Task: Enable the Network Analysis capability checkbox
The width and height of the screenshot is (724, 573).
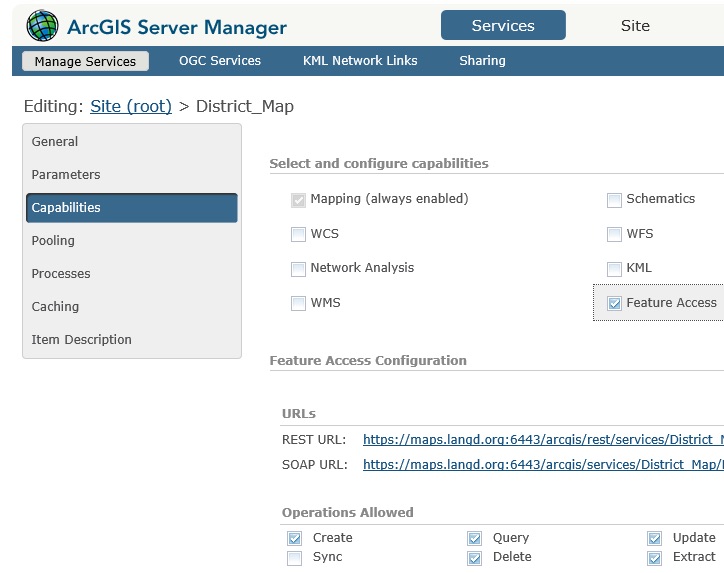Action: (298, 269)
